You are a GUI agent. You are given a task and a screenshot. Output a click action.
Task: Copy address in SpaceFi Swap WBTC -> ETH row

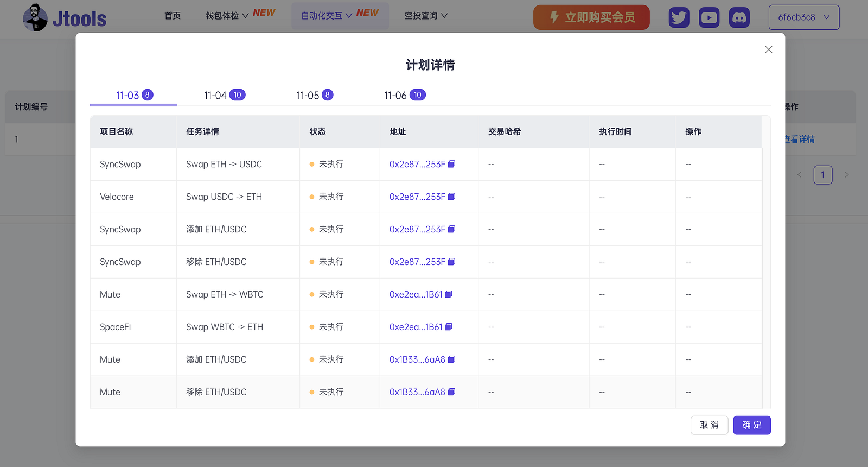click(x=449, y=327)
